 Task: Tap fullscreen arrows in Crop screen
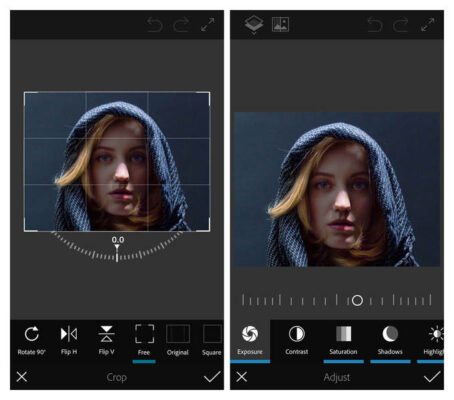click(208, 25)
